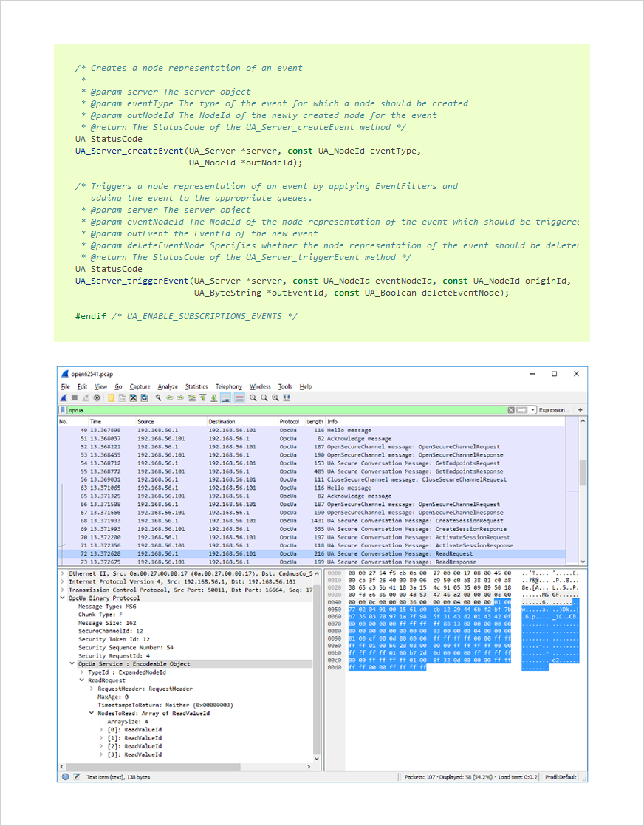The width and height of the screenshot is (644, 826).
Task: Expand the Ethernet II tree row
Action: 63,573
